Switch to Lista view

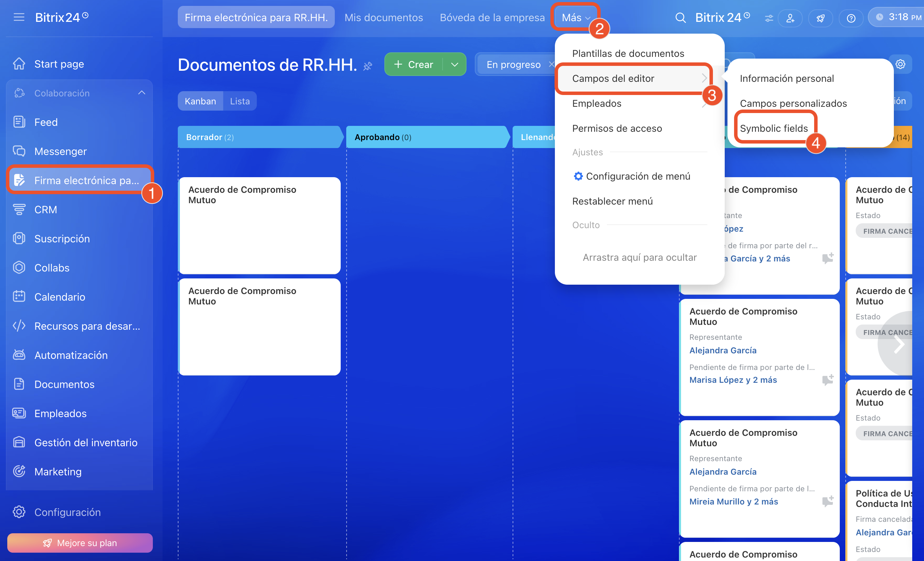[x=239, y=101]
